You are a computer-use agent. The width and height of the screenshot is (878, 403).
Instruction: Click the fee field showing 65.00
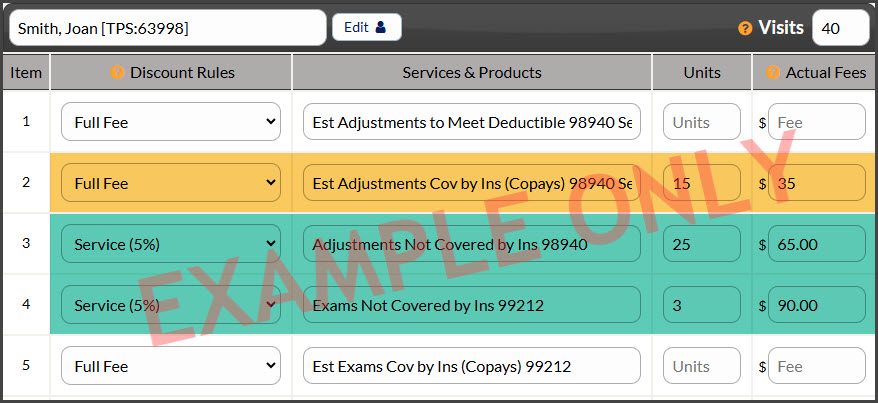817,243
